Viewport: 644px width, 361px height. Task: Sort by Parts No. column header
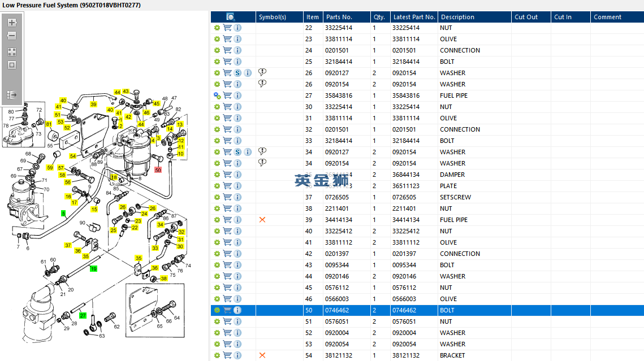point(339,17)
